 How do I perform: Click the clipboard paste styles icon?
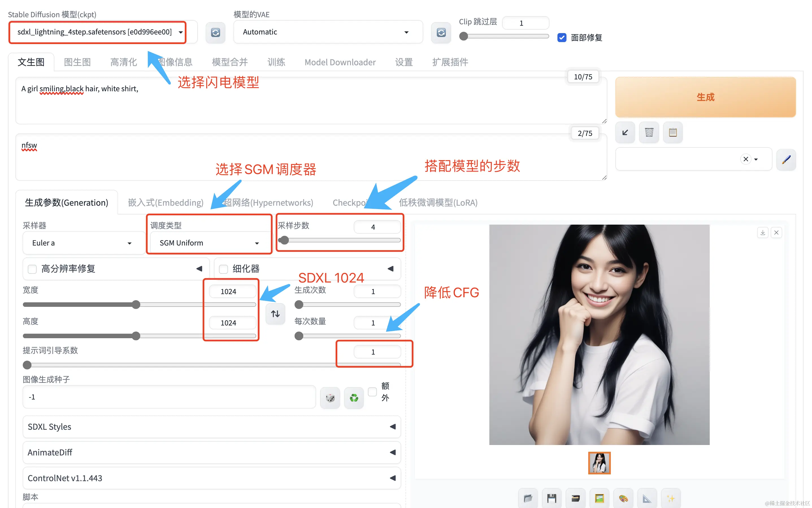pos(673,133)
